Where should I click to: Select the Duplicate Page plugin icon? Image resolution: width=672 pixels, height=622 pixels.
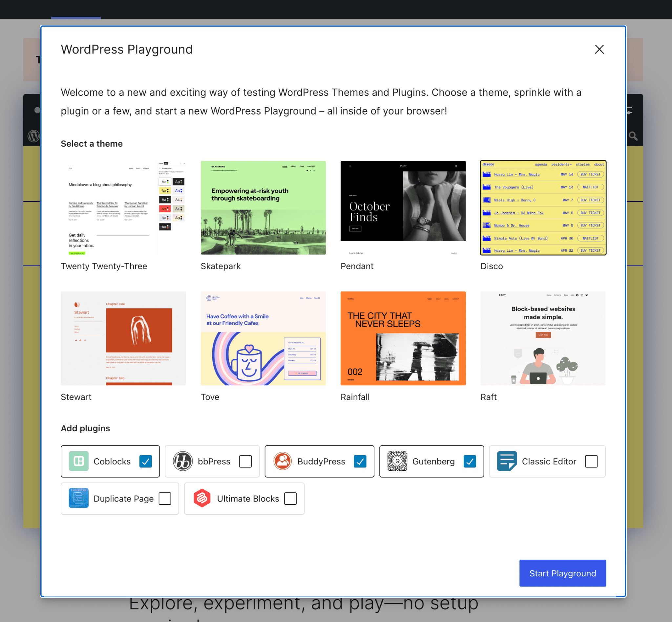click(x=78, y=499)
